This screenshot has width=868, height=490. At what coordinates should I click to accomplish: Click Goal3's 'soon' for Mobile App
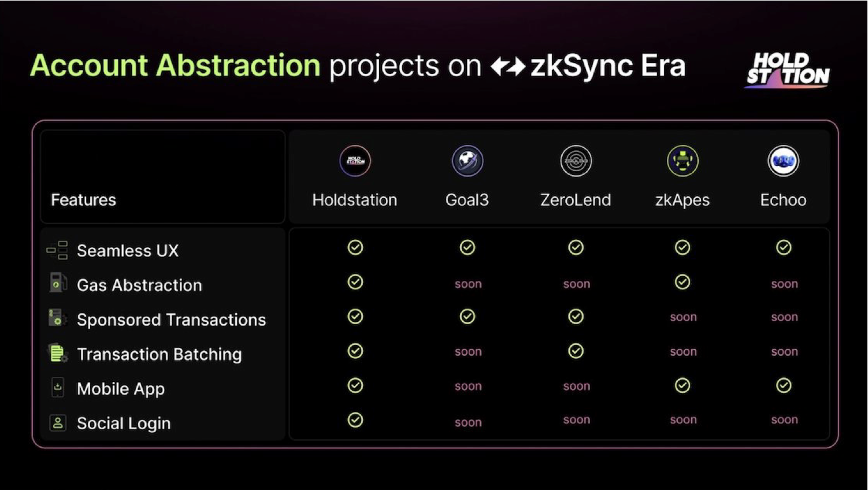(468, 387)
